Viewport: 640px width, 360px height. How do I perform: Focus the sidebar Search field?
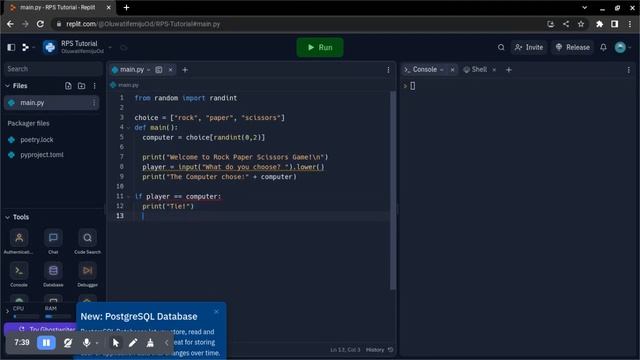coord(52,69)
